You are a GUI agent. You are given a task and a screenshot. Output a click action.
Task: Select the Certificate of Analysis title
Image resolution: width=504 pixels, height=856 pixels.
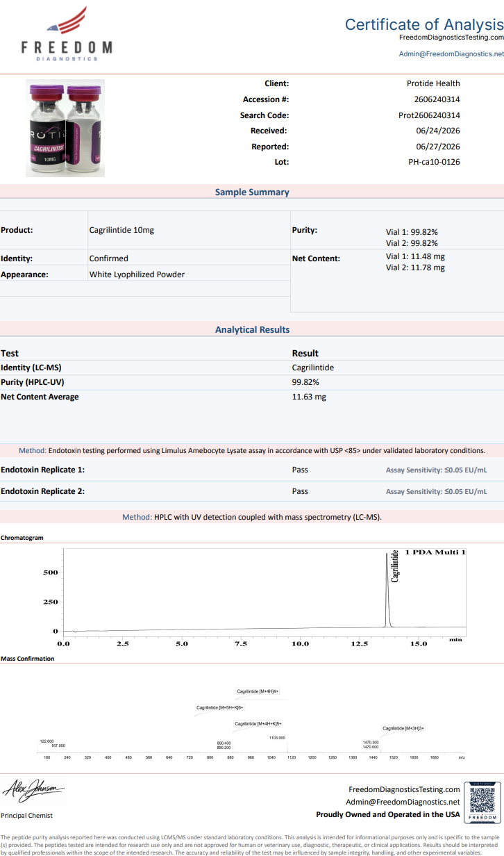pos(424,24)
